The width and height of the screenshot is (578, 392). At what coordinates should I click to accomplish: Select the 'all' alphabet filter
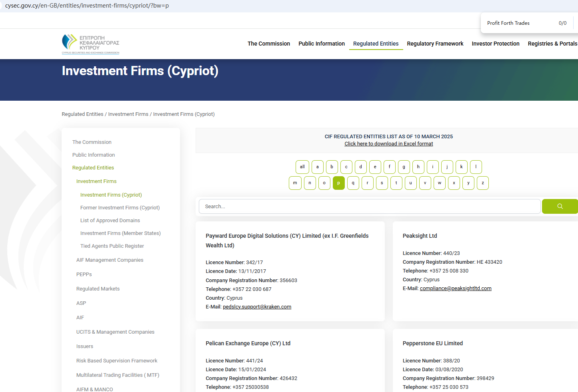point(302,167)
